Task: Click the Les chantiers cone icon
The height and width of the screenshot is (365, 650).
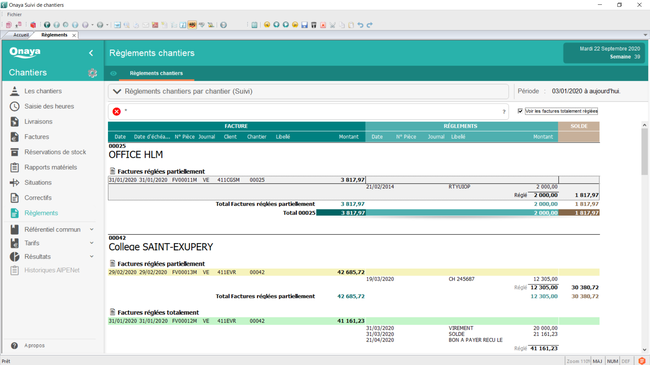Action: point(15,91)
